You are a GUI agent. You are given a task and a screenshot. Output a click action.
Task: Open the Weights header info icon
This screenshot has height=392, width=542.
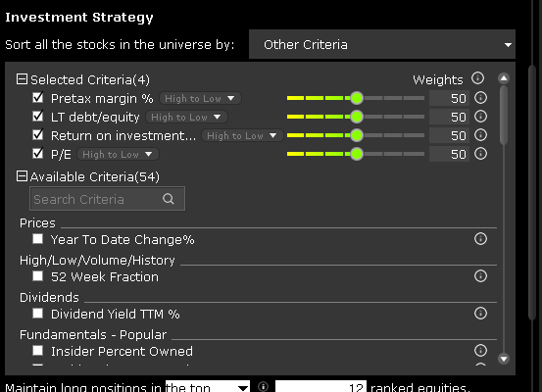(477, 78)
